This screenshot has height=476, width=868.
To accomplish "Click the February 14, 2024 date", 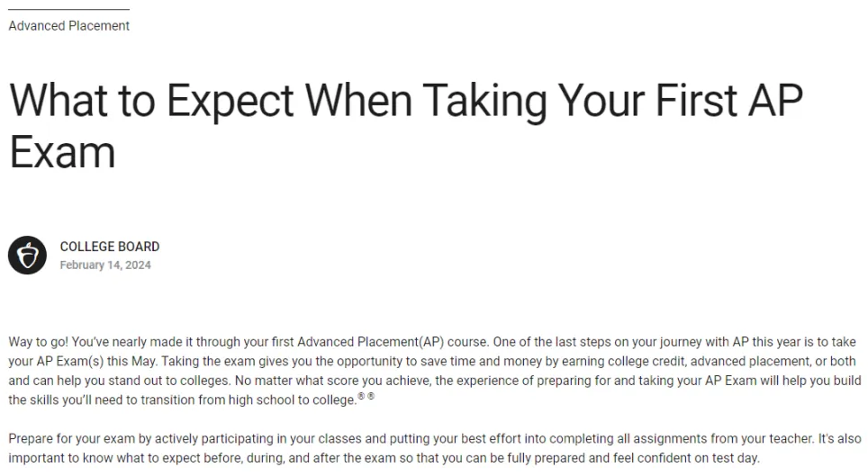I will pyautogui.click(x=105, y=265).
